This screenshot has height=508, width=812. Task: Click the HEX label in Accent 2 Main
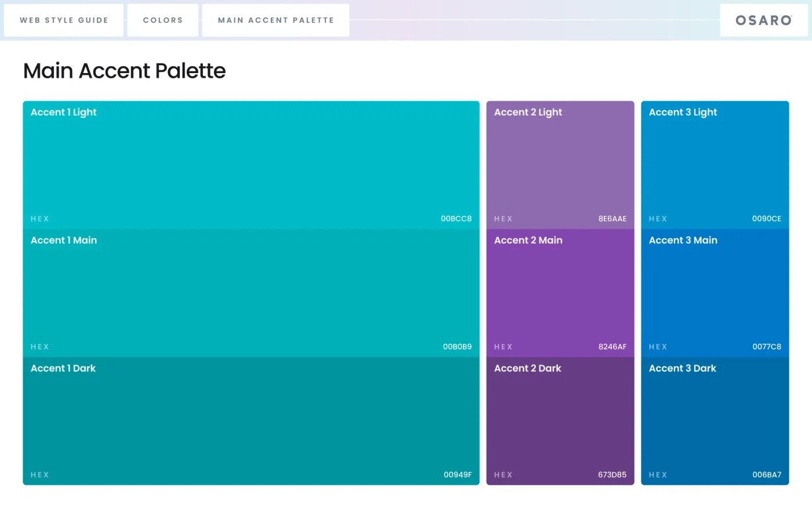coord(503,347)
